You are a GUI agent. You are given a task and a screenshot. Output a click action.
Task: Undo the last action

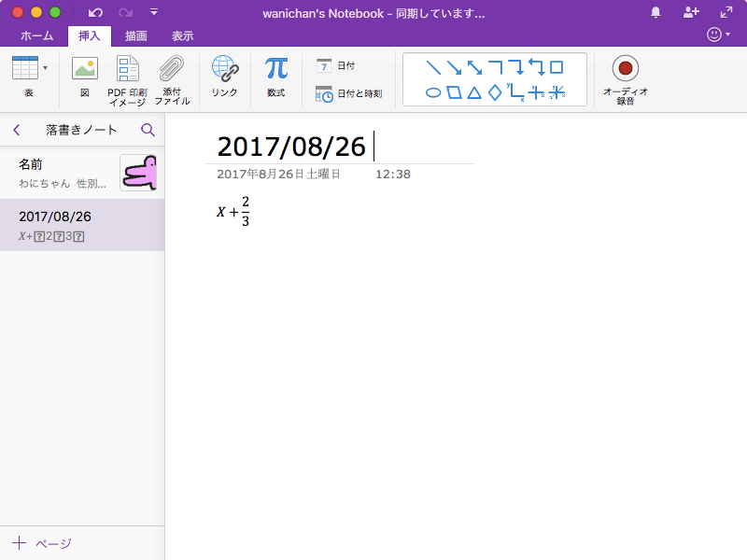[95, 12]
